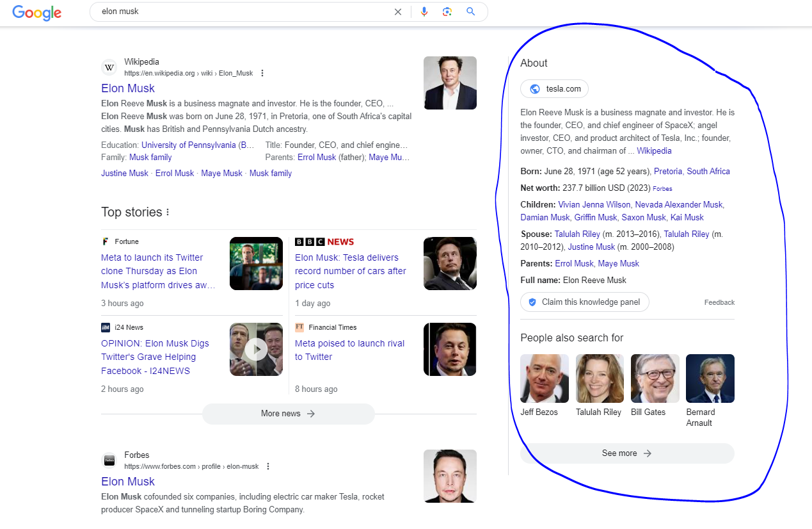Click the magnifying glass search icon
The image size is (812, 529).
471,12
